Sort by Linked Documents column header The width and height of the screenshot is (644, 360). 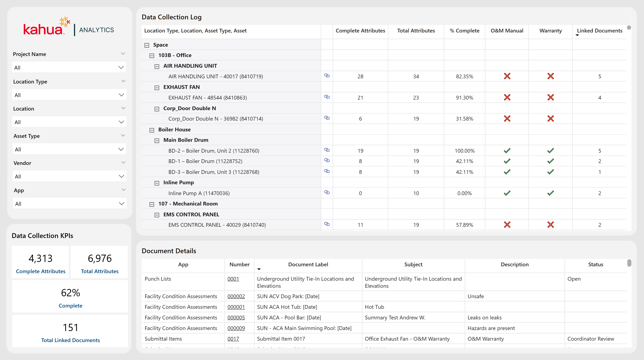[x=599, y=31]
